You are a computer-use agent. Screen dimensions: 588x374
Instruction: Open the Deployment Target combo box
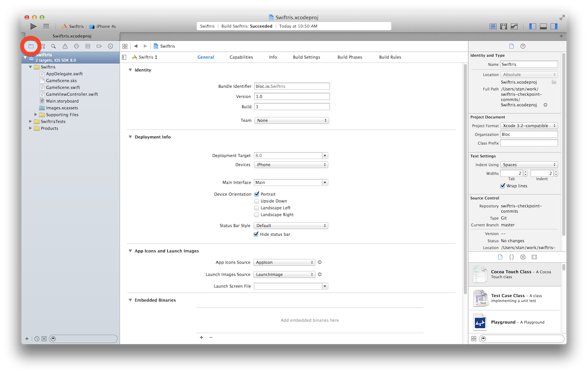coord(291,156)
